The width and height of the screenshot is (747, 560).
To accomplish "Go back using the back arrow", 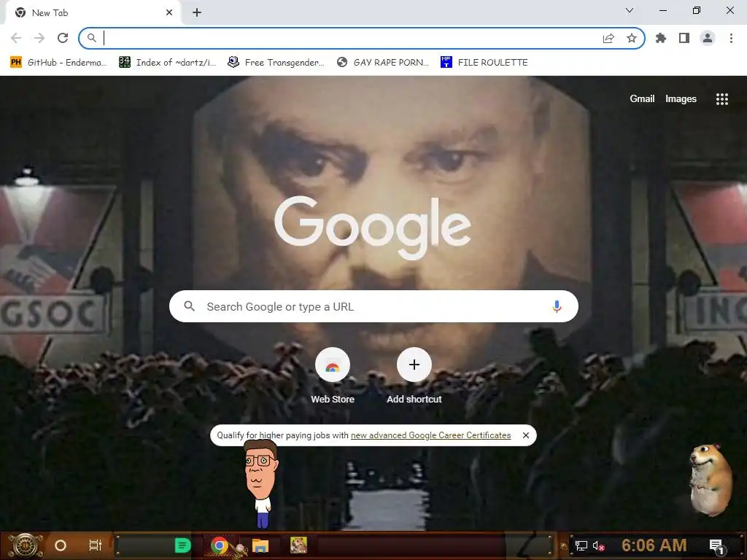I will (16, 38).
